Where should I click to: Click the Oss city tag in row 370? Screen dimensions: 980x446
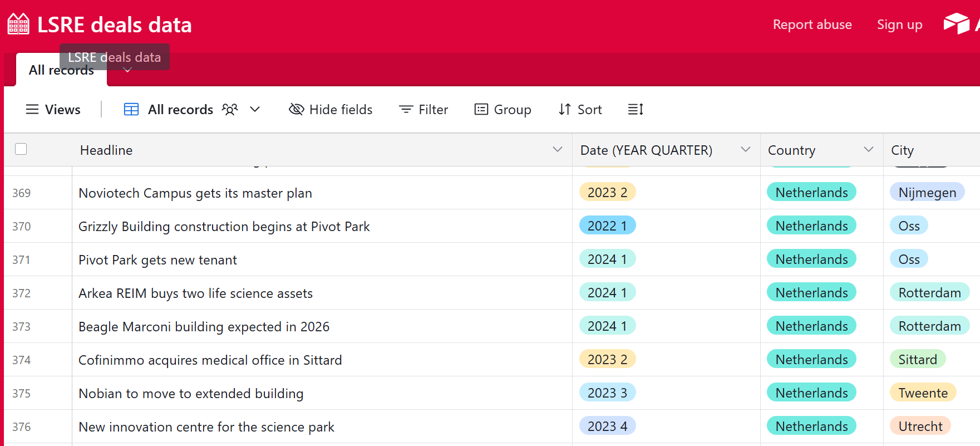(909, 226)
